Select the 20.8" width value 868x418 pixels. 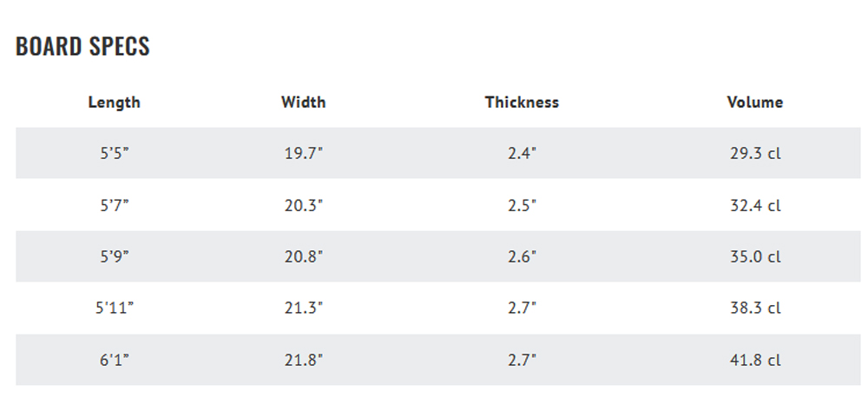(x=303, y=256)
